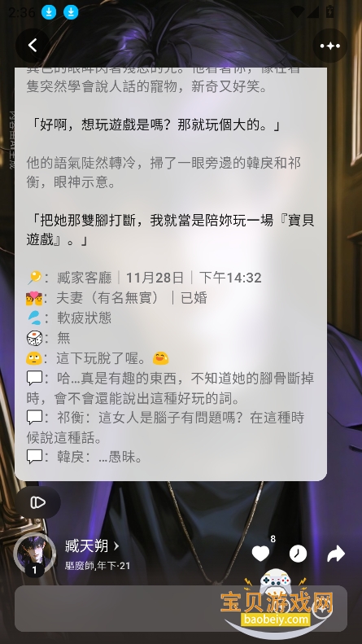Open 臧天朔 character avatar

click(34, 554)
